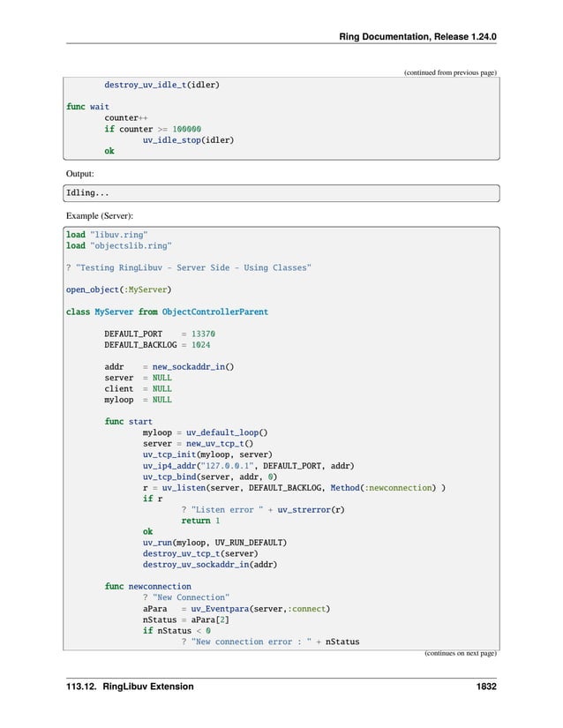Click the "nStatus = aPara[2]" line
This screenshot has height=728, width=563.
(x=186, y=619)
